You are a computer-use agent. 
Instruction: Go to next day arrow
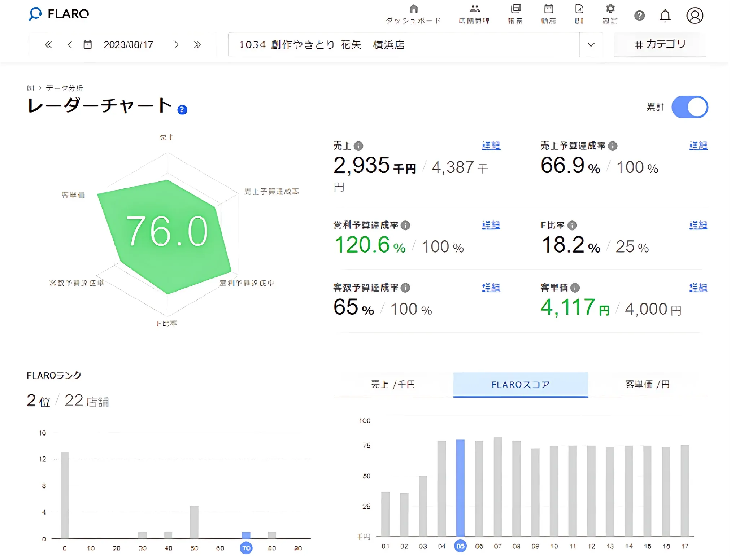(x=176, y=45)
